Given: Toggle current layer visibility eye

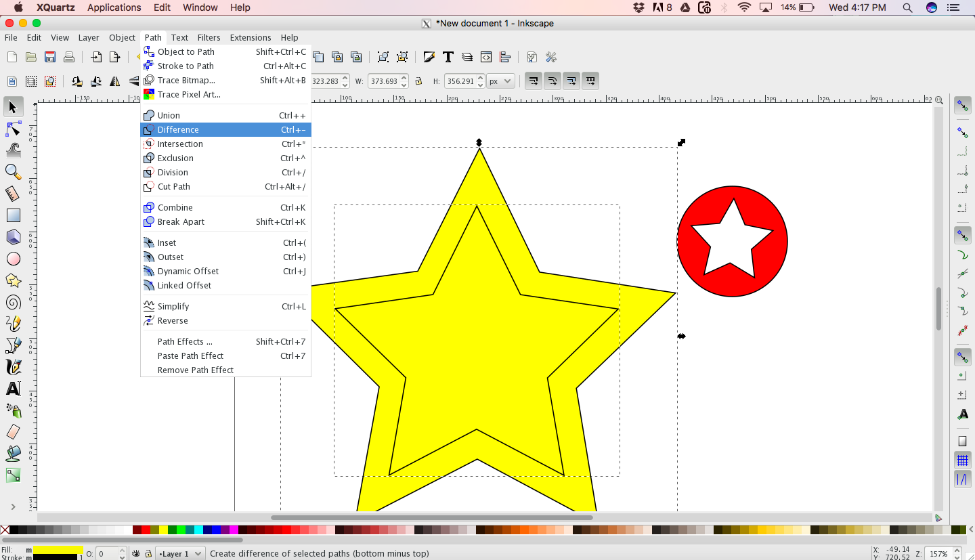Looking at the screenshot, I should 136,553.
